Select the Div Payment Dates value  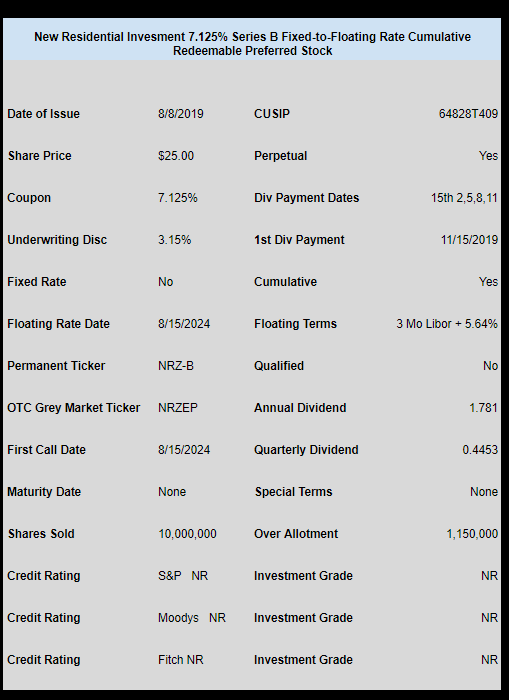coord(464,198)
